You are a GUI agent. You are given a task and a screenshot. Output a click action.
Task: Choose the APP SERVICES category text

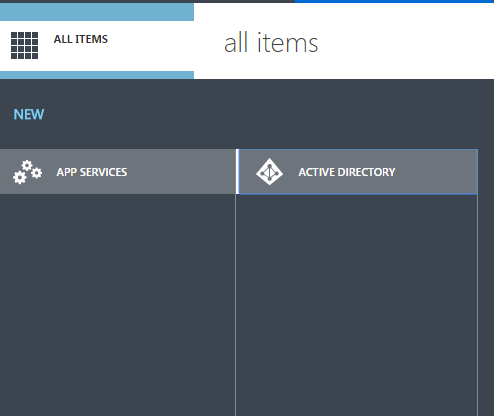pos(92,172)
